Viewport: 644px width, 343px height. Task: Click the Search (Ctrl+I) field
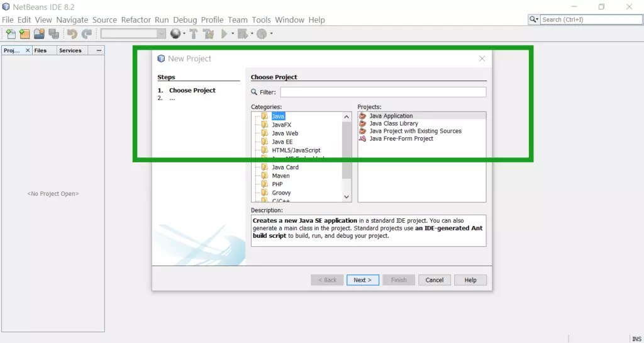[x=591, y=20]
